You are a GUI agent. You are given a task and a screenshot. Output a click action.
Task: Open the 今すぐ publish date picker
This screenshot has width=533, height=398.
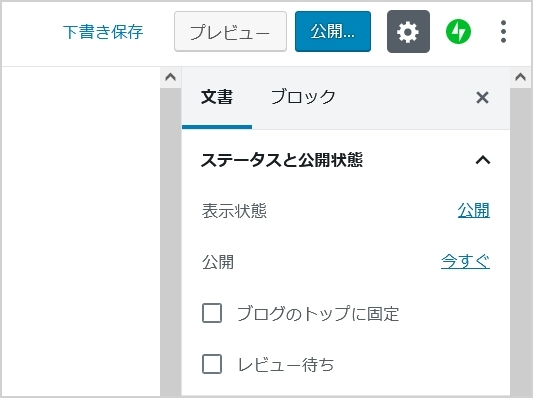point(465,261)
